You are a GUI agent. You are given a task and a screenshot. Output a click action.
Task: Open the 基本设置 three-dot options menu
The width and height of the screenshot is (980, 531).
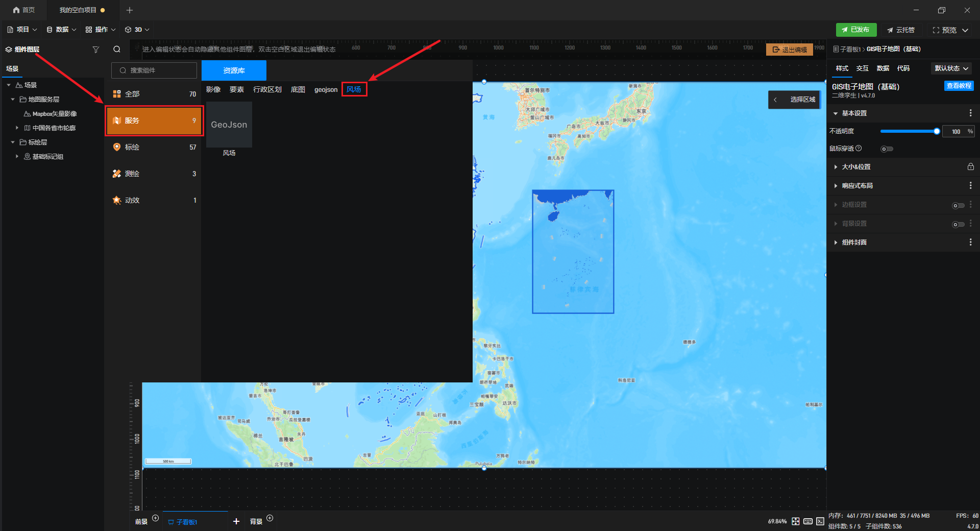pos(970,113)
